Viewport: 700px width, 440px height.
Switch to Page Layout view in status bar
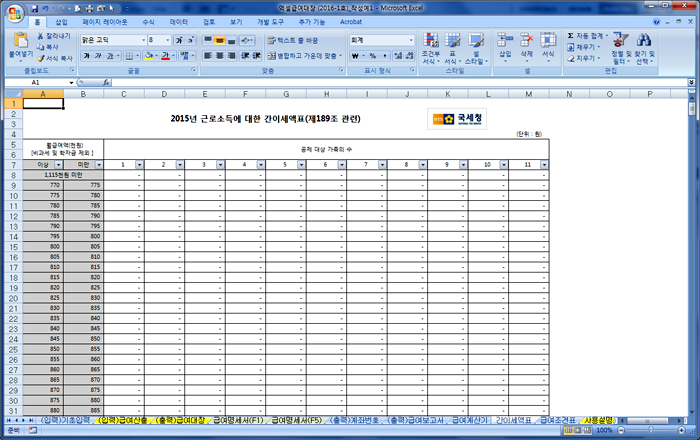click(x=578, y=430)
